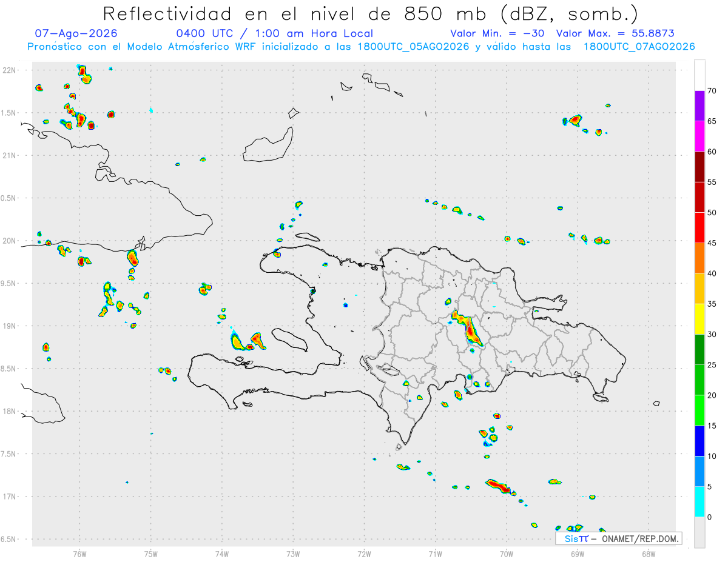Click the colorbar tick label '50'

[712, 213]
